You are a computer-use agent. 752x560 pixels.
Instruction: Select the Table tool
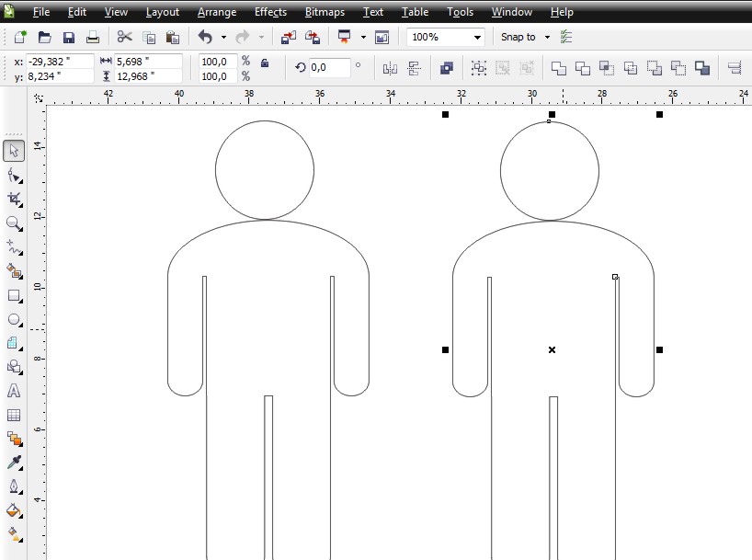click(13, 415)
